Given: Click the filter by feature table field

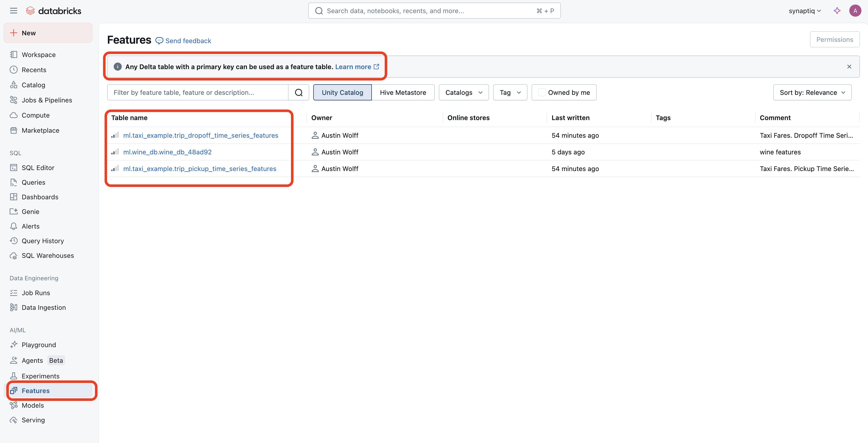Looking at the screenshot, I should pyautogui.click(x=198, y=93).
